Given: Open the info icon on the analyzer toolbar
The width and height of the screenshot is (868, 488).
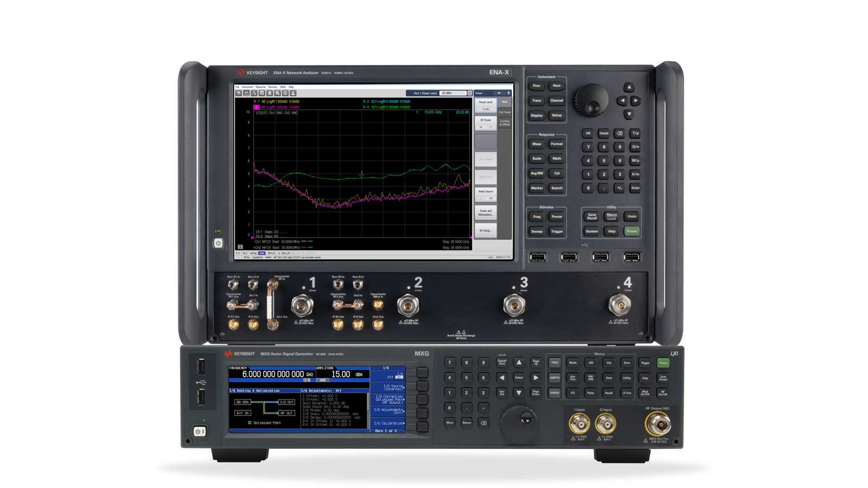Looking at the screenshot, I should [x=285, y=93].
